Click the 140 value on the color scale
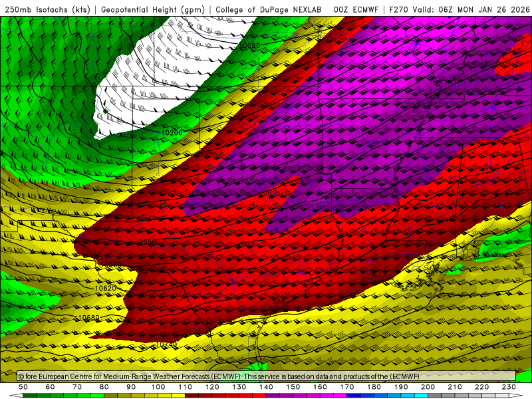Screen dimensions: 532x399 (266, 387)
